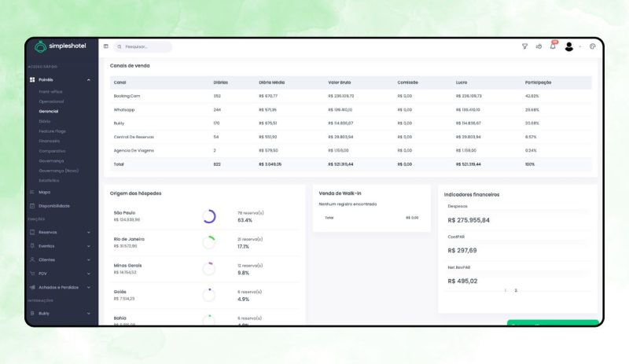Toggle the sidebar collapse icon
The image size is (629, 364).
(106, 46)
